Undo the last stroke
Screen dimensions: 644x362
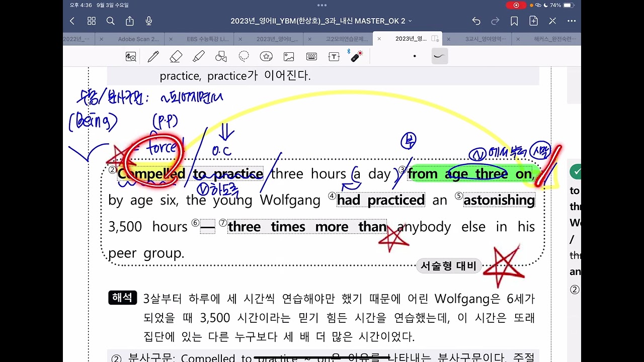(476, 21)
